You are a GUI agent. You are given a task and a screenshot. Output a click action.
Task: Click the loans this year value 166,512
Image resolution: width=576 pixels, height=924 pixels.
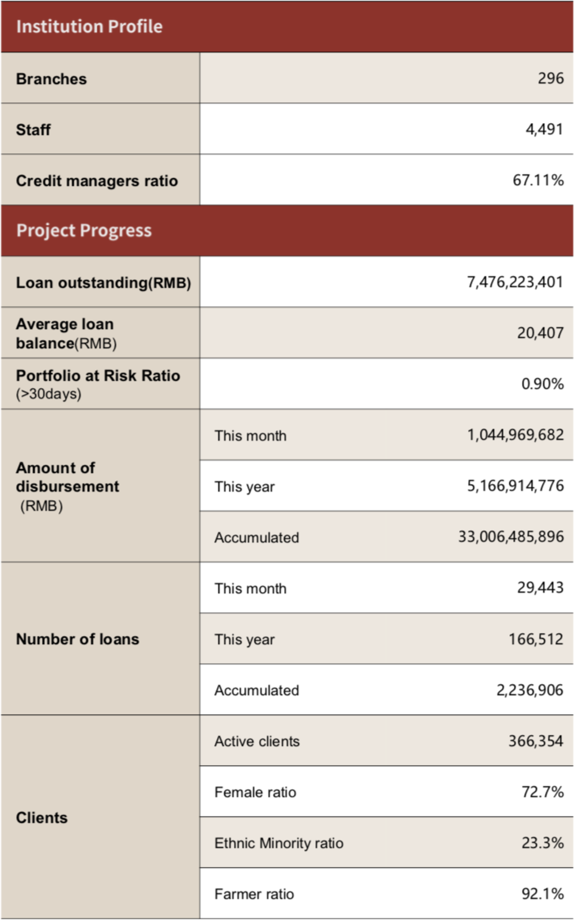(536, 639)
